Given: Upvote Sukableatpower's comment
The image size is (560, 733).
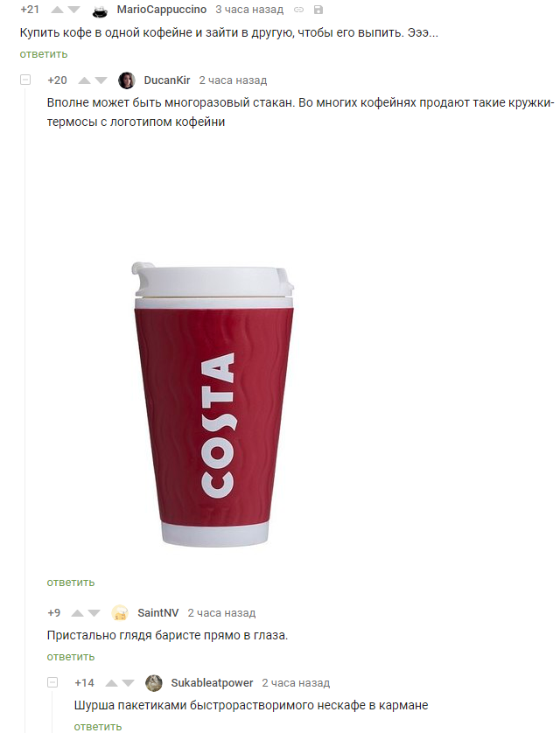Looking at the screenshot, I should click(x=112, y=683).
